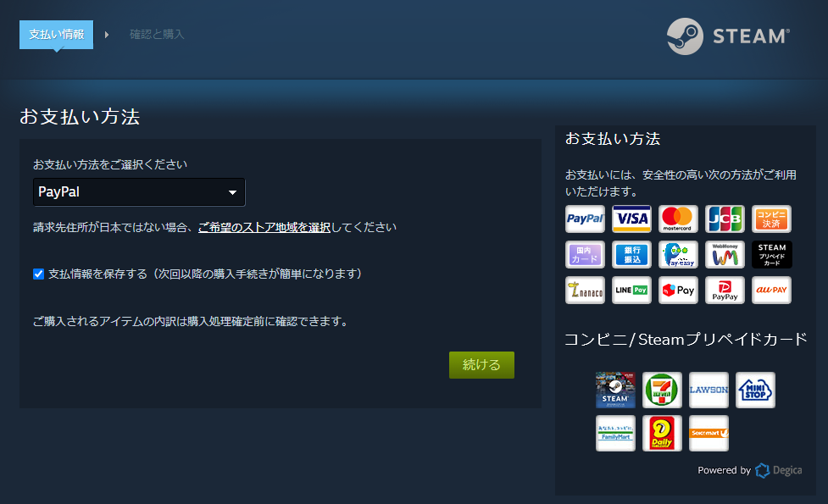Uncheck the save payment information checkbox
This screenshot has width=828, height=504.
[37, 273]
